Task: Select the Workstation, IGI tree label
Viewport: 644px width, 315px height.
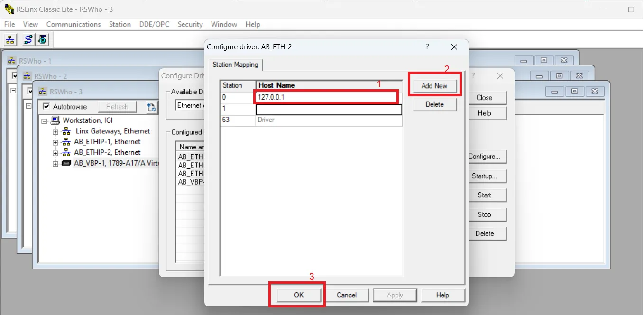Action: click(x=88, y=120)
